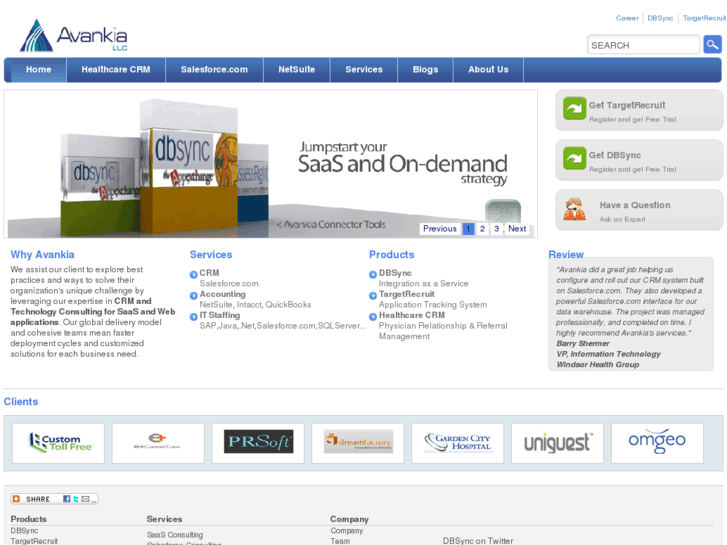This screenshot has width=727, height=545.
Task: Click the Avankia Connector Tools caption
Action: point(331,224)
